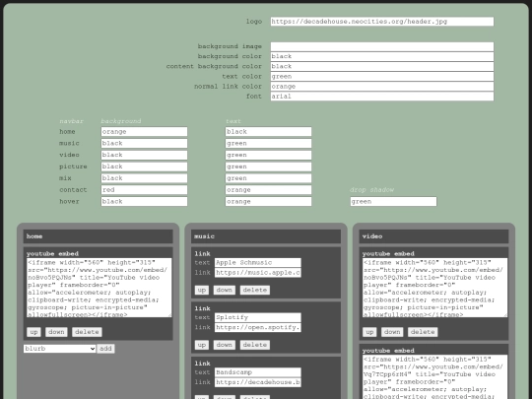
Task: Delete first video youtube embed
Action: pyautogui.click(x=423, y=332)
